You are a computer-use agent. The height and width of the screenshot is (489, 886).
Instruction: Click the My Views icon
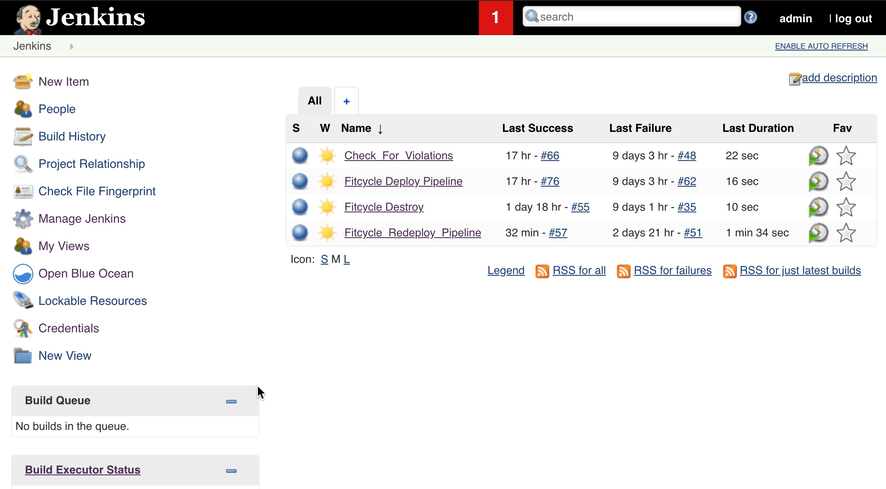coord(23,246)
